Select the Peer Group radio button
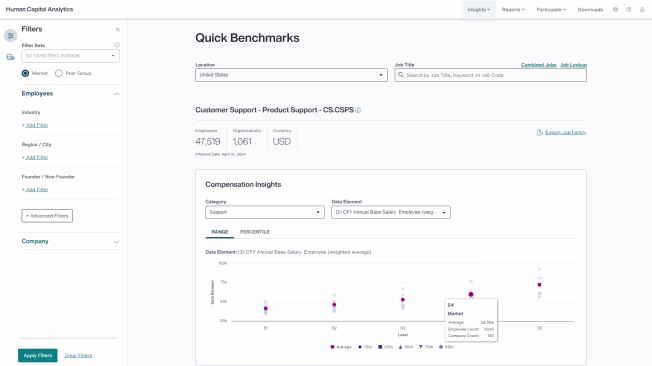 (x=59, y=73)
